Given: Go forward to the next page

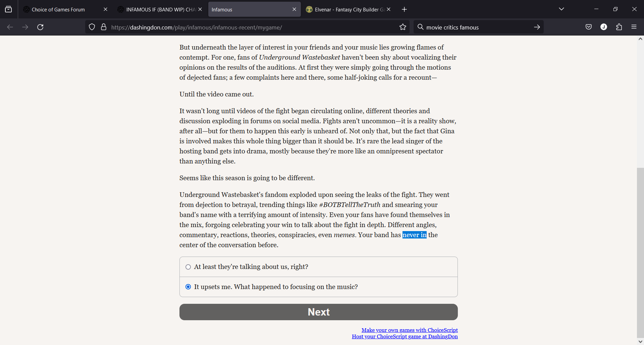Looking at the screenshot, I should pos(25,27).
